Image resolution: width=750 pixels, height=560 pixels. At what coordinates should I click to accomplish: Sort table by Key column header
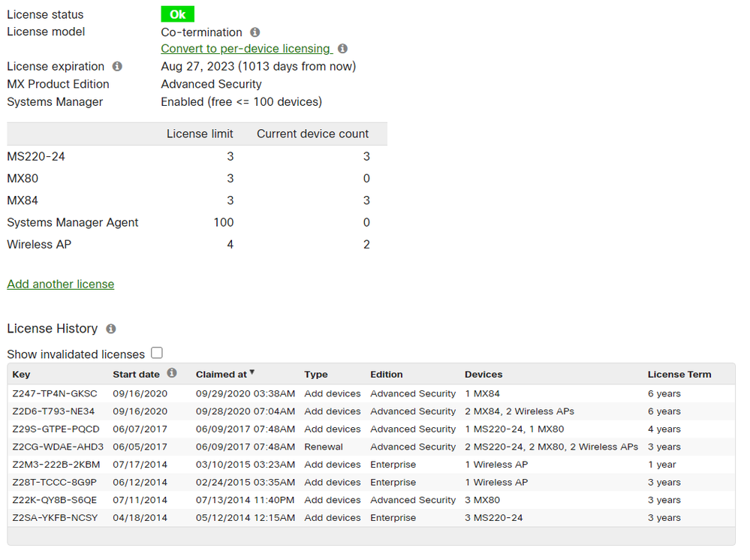[x=21, y=375]
